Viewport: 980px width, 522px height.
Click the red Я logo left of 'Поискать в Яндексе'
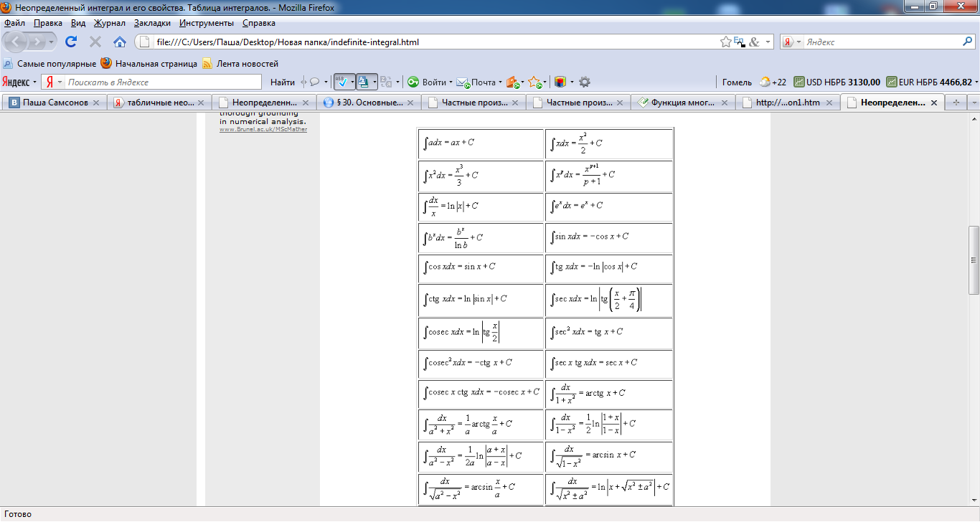coord(48,82)
